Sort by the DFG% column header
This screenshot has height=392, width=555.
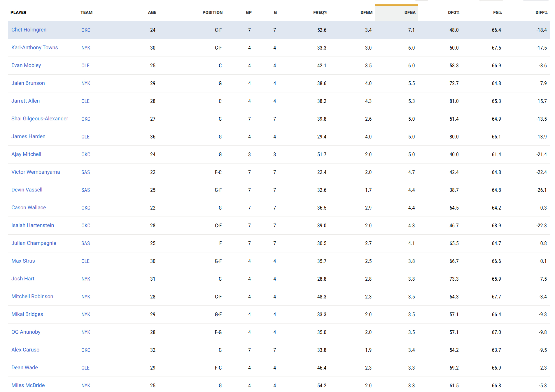pos(454,13)
